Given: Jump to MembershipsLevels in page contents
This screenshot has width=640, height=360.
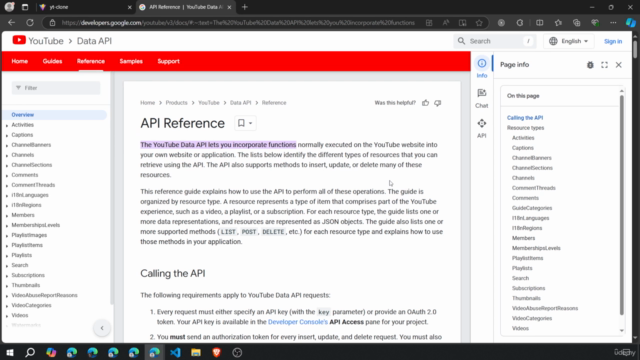Looking at the screenshot, I should [x=536, y=248].
